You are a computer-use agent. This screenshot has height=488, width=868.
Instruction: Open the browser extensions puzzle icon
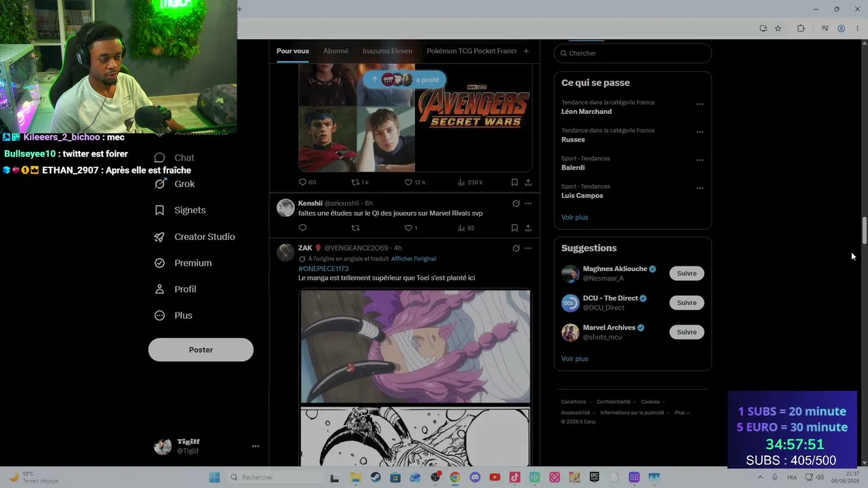pyautogui.click(x=801, y=28)
